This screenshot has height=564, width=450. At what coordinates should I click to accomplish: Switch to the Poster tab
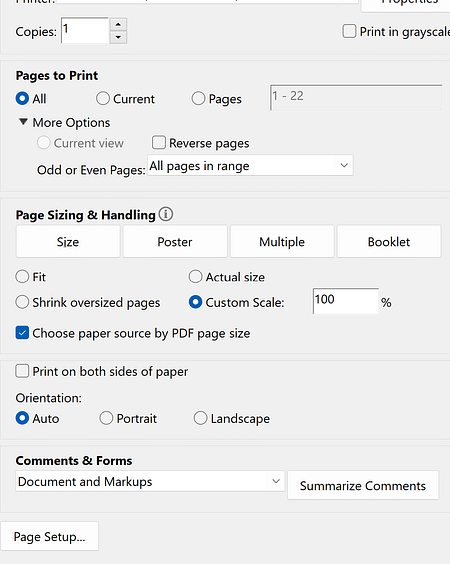pos(175,241)
